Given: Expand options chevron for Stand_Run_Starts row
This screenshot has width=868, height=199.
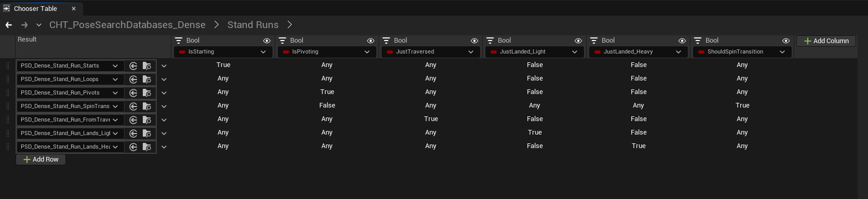Looking at the screenshot, I should [164, 66].
